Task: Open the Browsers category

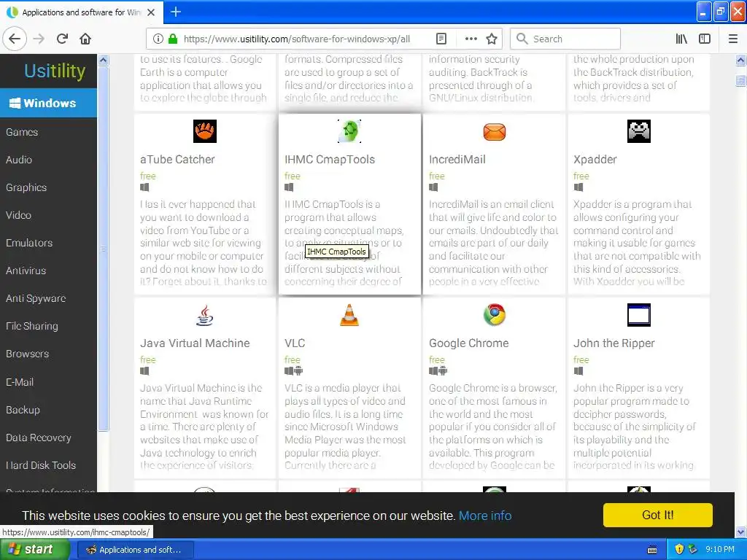Action: pyautogui.click(x=27, y=354)
